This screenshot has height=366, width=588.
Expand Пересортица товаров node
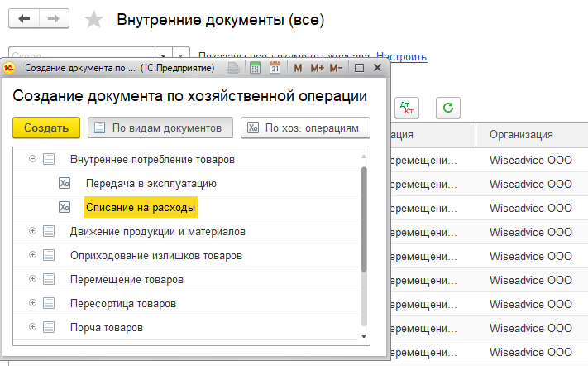[x=32, y=303]
